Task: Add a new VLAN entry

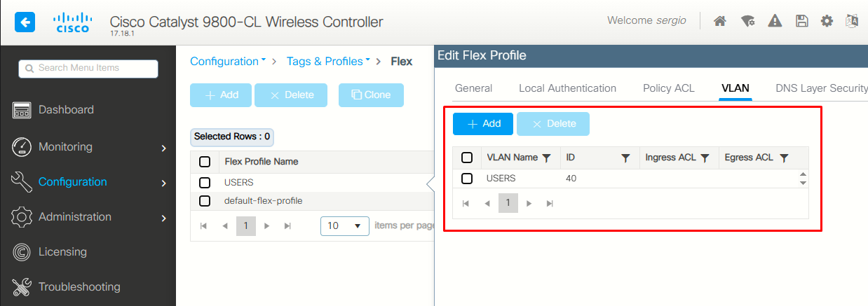Action: click(483, 124)
